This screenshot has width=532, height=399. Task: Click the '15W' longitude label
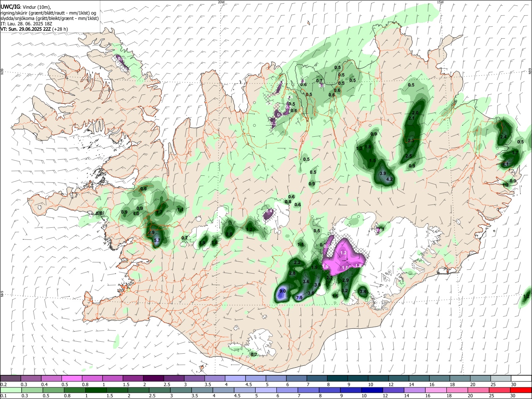tap(440, 2)
